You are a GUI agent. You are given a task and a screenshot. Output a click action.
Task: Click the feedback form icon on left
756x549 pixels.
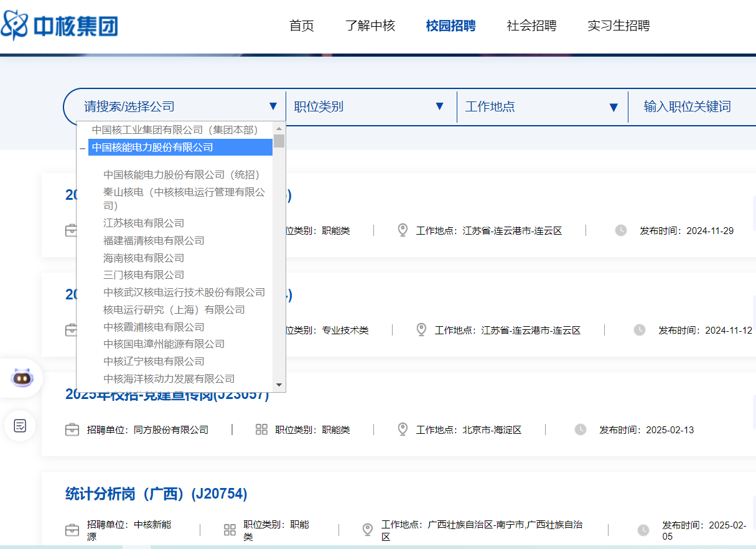(x=21, y=426)
